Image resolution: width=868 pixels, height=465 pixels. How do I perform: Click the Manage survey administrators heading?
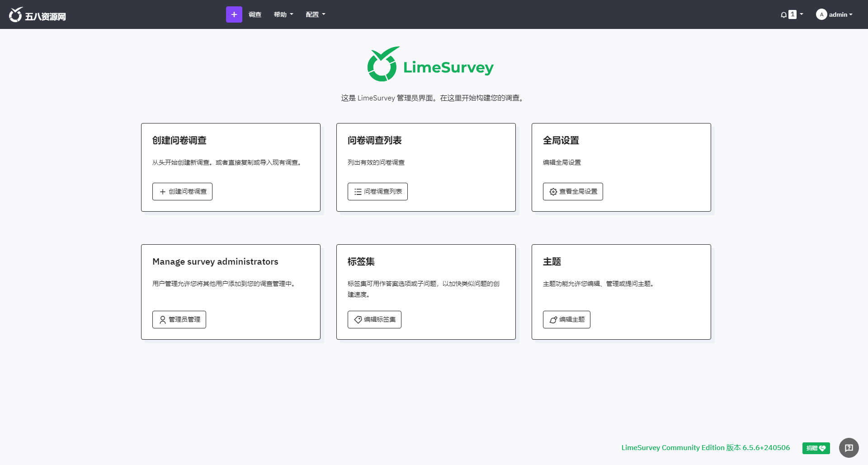click(x=215, y=261)
